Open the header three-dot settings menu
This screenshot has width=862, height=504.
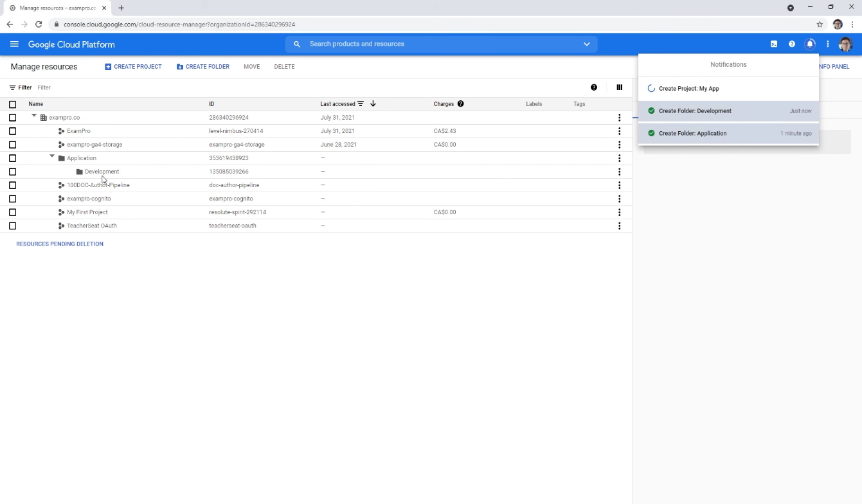click(828, 44)
